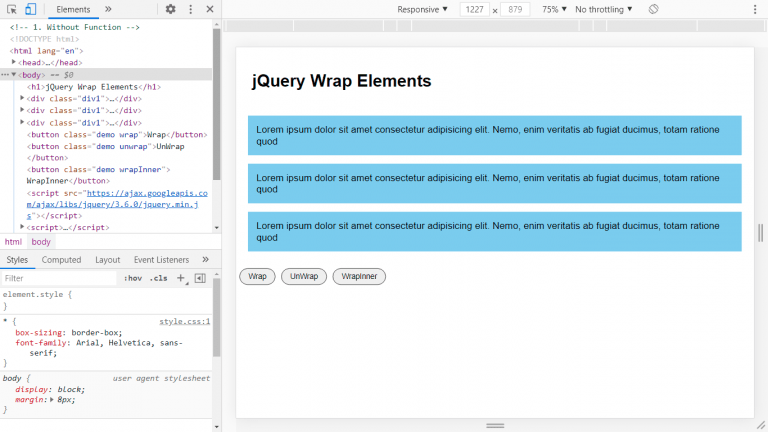Focus the styles Filter field

pos(59,278)
